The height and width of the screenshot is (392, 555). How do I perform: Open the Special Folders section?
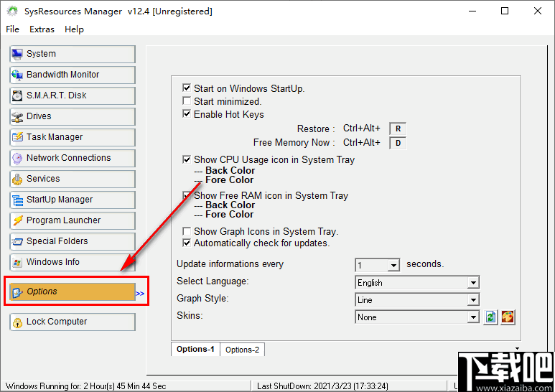point(73,241)
